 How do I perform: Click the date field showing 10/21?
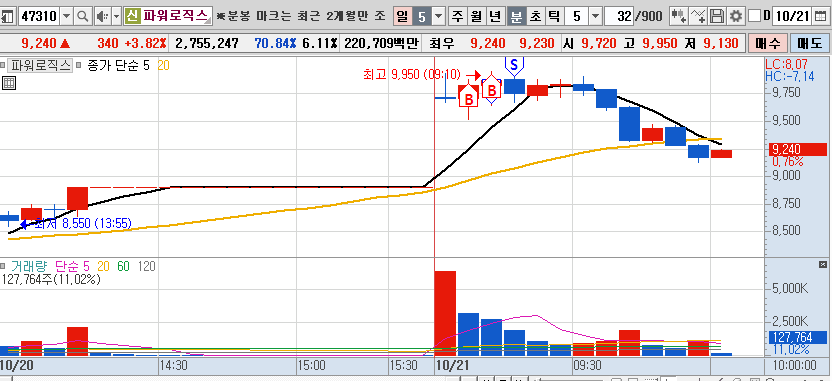[793, 16]
